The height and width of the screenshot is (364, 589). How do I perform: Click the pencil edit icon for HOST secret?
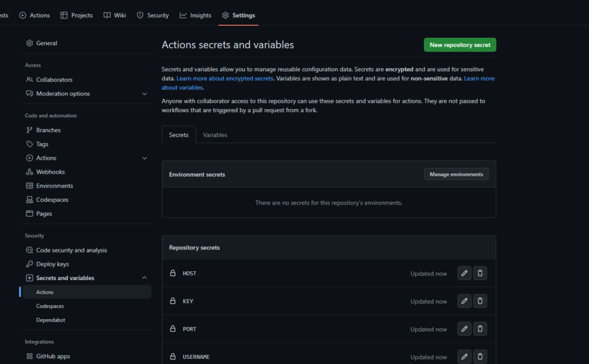[x=464, y=273]
